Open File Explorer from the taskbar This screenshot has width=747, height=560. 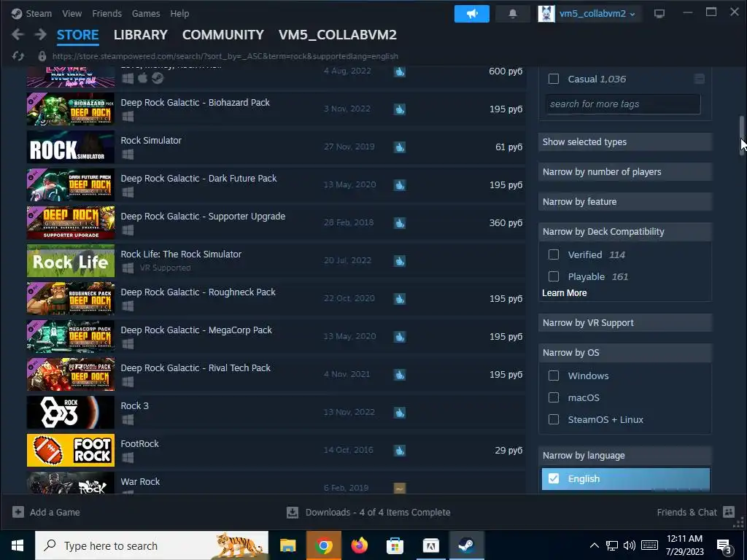[x=287, y=545]
